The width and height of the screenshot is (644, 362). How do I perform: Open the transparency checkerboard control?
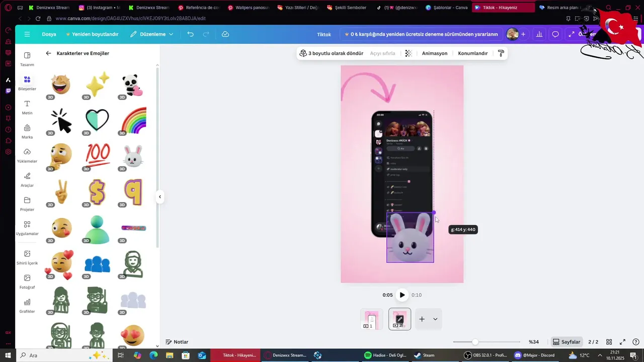pyautogui.click(x=409, y=53)
